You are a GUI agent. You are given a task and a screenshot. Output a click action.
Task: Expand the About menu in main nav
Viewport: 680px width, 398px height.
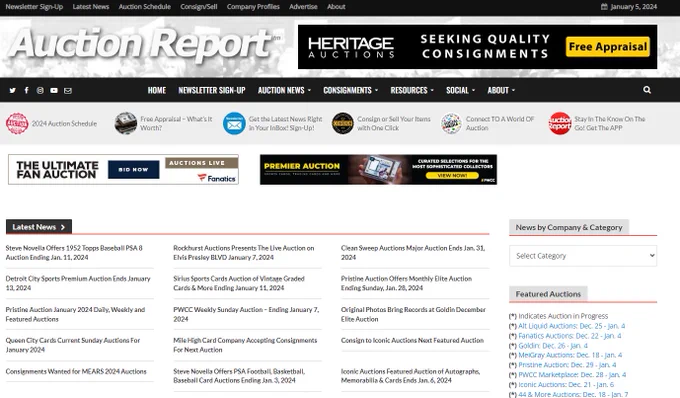click(x=501, y=90)
